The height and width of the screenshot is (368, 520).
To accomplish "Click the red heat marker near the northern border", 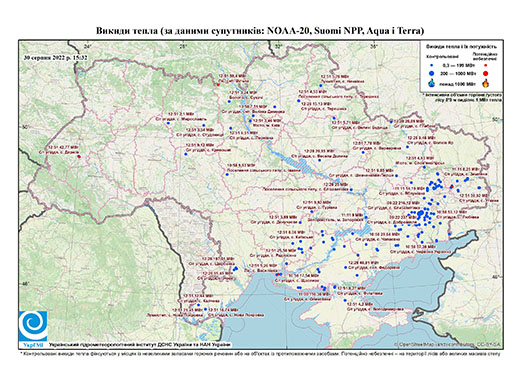I will point(218,85).
